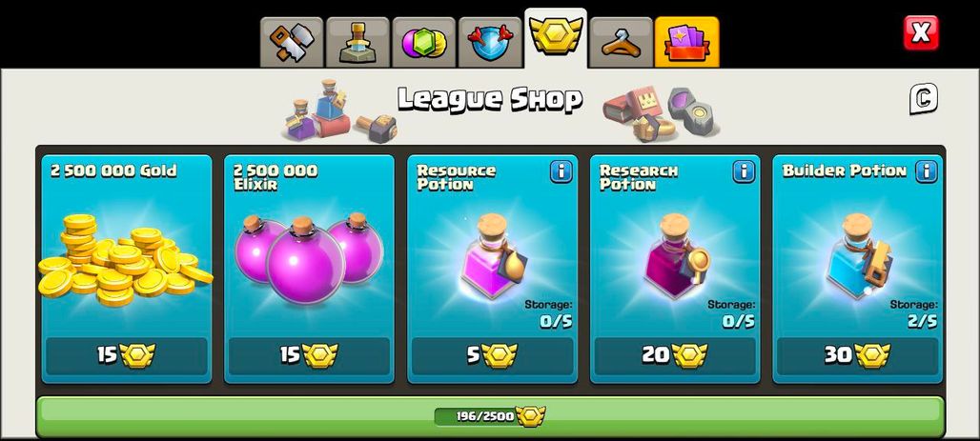Switch to the trap pedestal tab
Image resolution: width=980 pixels, height=441 pixels.
(357, 43)
